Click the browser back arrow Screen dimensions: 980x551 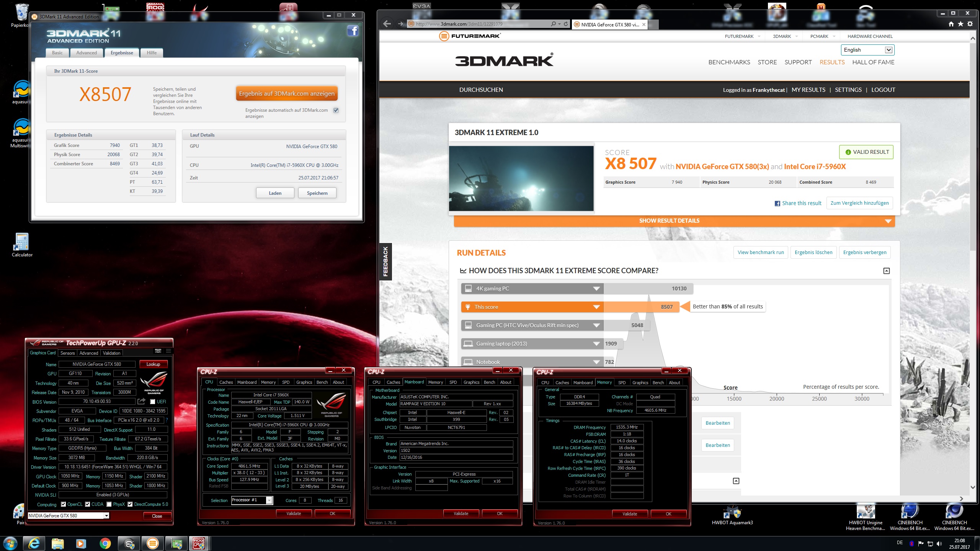coord(387,24)
